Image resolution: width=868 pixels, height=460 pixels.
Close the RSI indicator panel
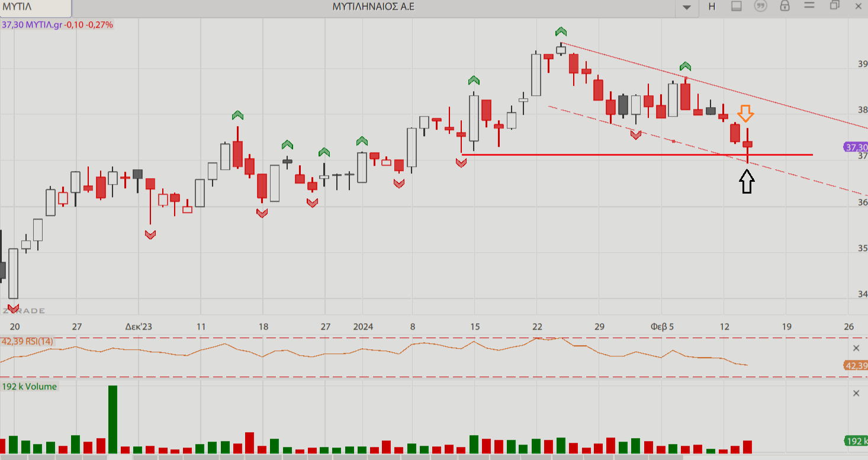click(856, 348)
